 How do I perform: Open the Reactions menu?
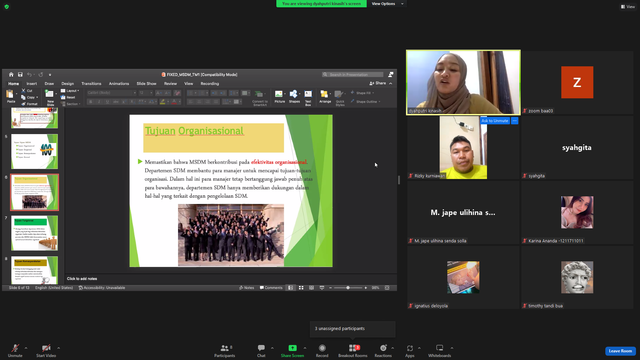tap(383, 350)
